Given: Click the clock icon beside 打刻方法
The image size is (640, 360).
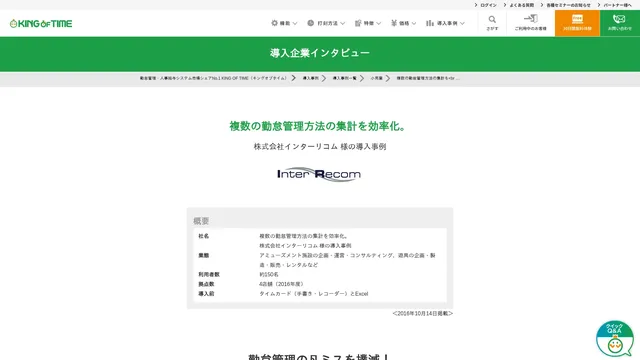Looking at the screenshot, I should click(311, 23).
